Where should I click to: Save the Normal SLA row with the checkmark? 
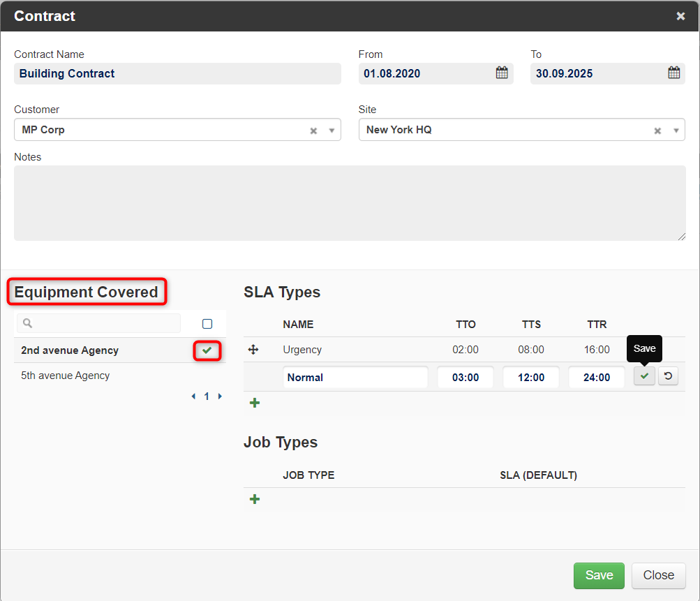[x=644, y=376]
